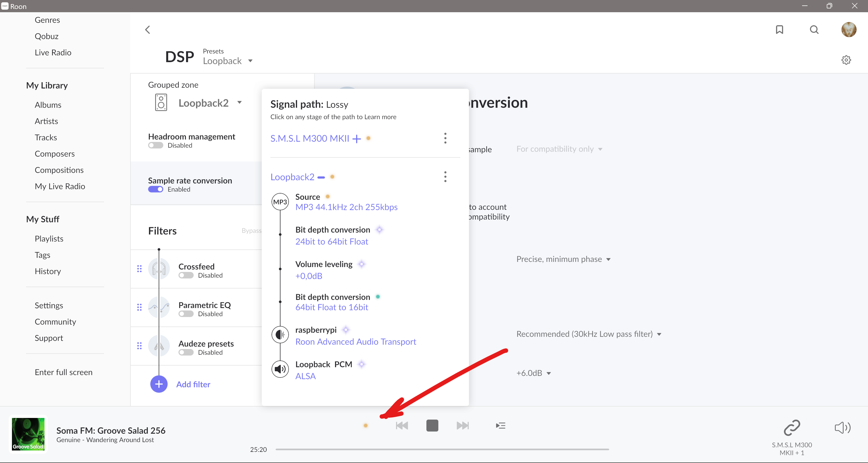Open Loopback2 three-dot menu in signal path
This screenshot has width=868, height=463.
tap(445, 177)
